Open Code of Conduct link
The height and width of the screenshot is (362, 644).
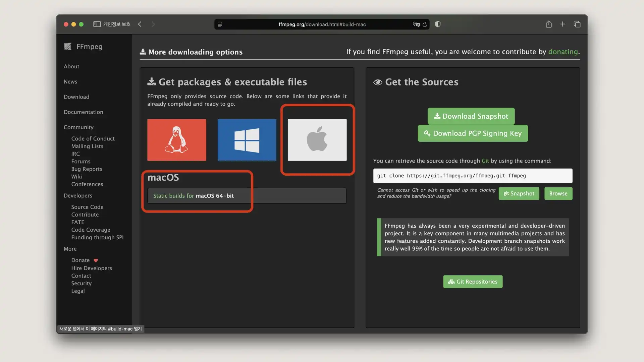coord(93,138)
